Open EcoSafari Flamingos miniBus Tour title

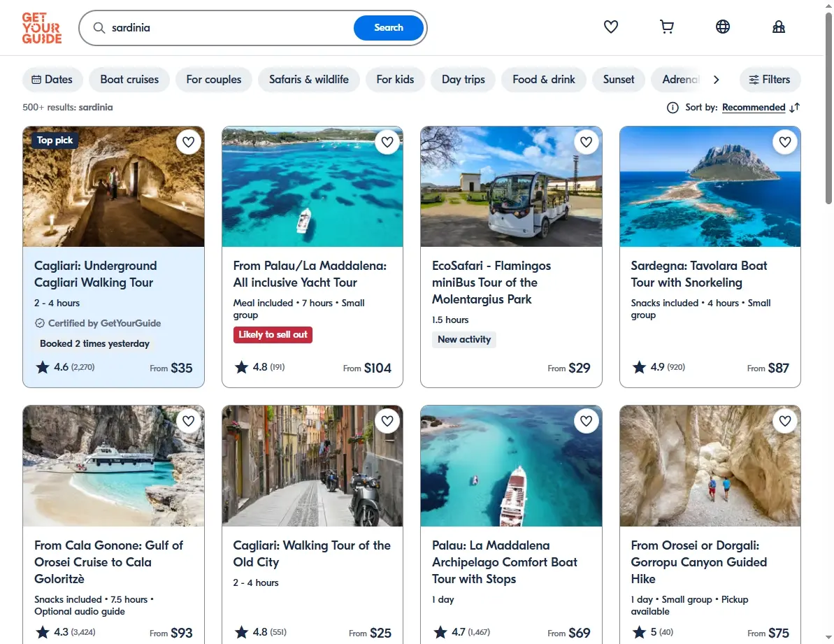[491, 282]
